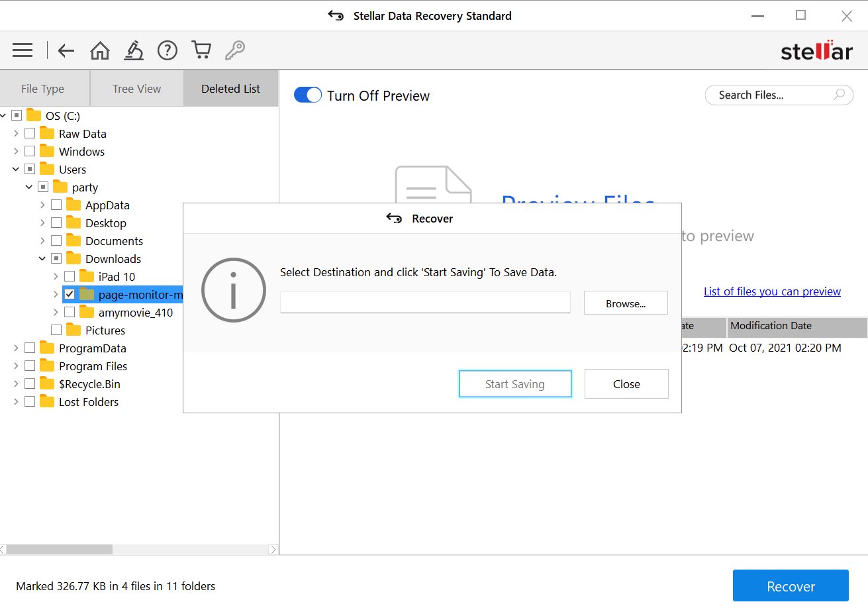Image resolution: width=868 pixels, height=608 pixels.
Task: Check the $Recycle.Bin checkbox
Action: click(30, 383)
